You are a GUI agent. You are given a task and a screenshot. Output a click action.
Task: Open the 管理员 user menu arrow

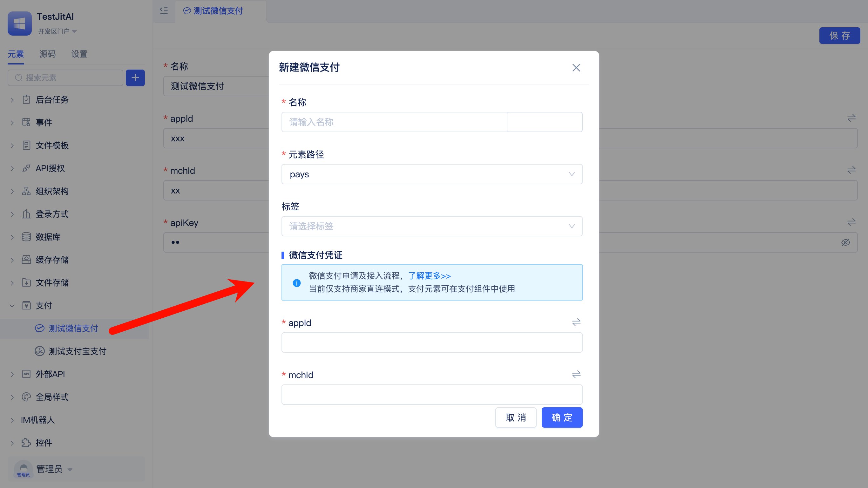(70, 470)
